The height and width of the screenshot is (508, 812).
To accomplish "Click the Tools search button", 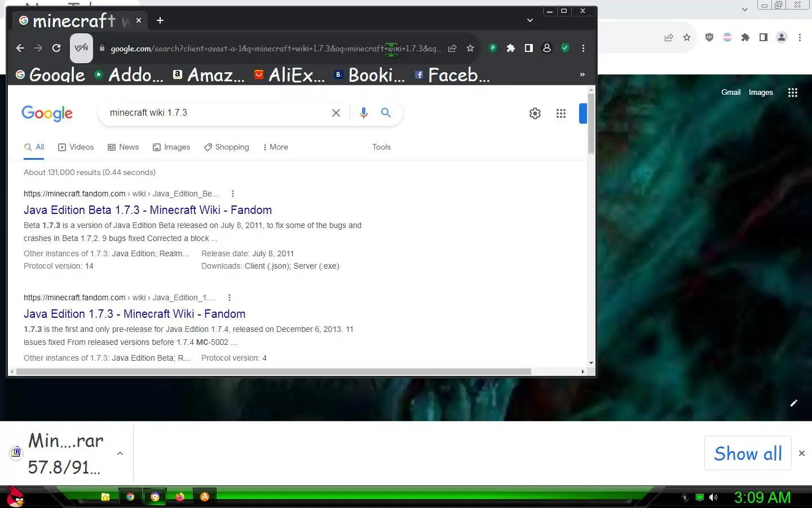I will point(381,147).
